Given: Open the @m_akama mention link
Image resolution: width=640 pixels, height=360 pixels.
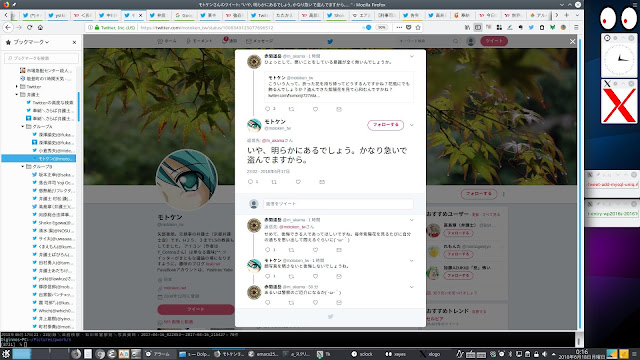Looking at the screenshot, I should (274, 140).
